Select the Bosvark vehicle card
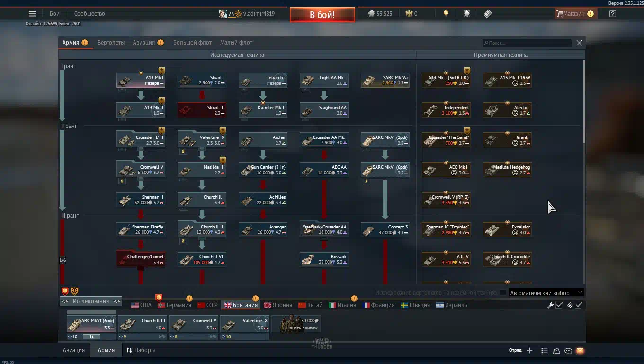The height and width of the screenshot is (364, 644). (x=324, y=260)
